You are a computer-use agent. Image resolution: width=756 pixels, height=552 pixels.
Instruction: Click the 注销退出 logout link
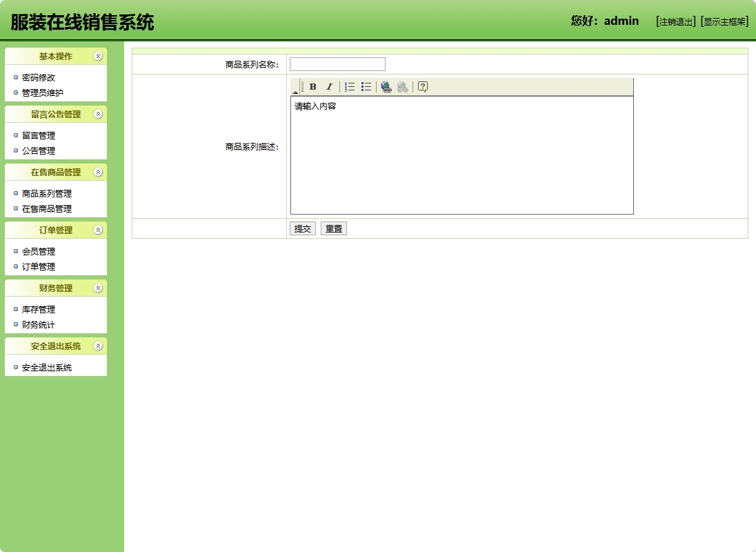click(x=674, y=21)
